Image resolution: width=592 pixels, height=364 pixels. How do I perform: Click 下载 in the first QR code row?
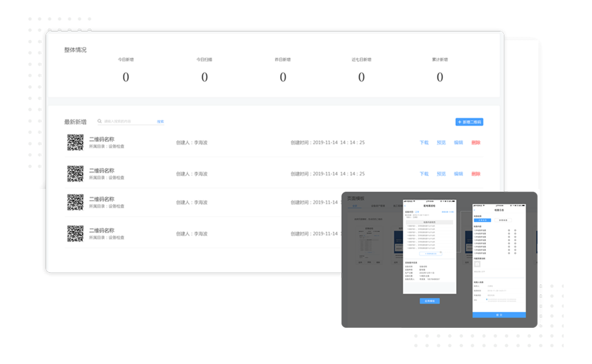[x=424, y=143]
